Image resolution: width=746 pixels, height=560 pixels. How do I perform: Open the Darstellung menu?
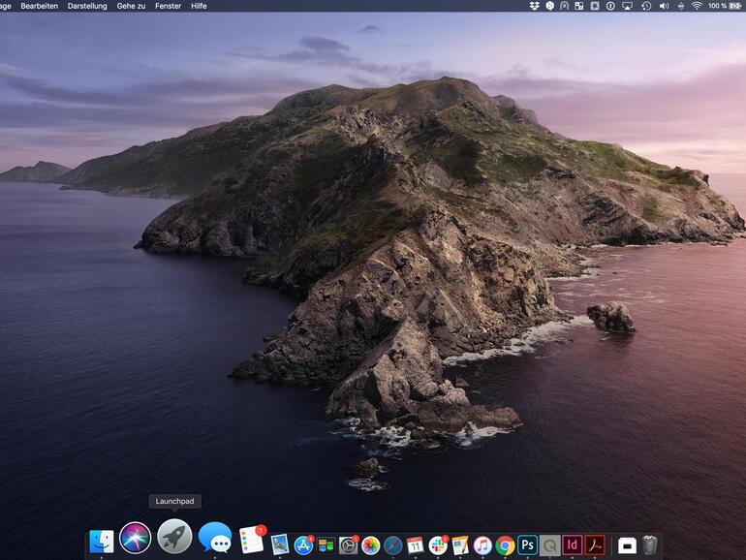coord(87,6)
